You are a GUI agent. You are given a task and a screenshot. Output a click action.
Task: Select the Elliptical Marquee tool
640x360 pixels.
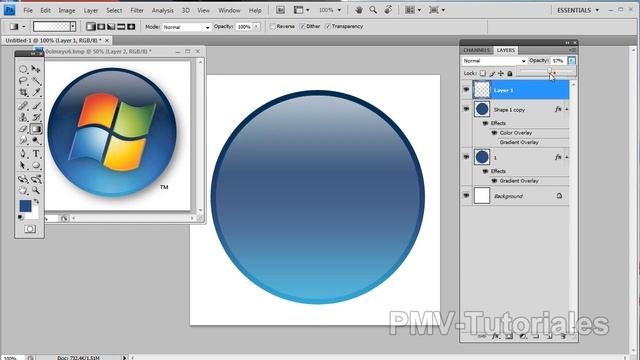tap(23, 69)
